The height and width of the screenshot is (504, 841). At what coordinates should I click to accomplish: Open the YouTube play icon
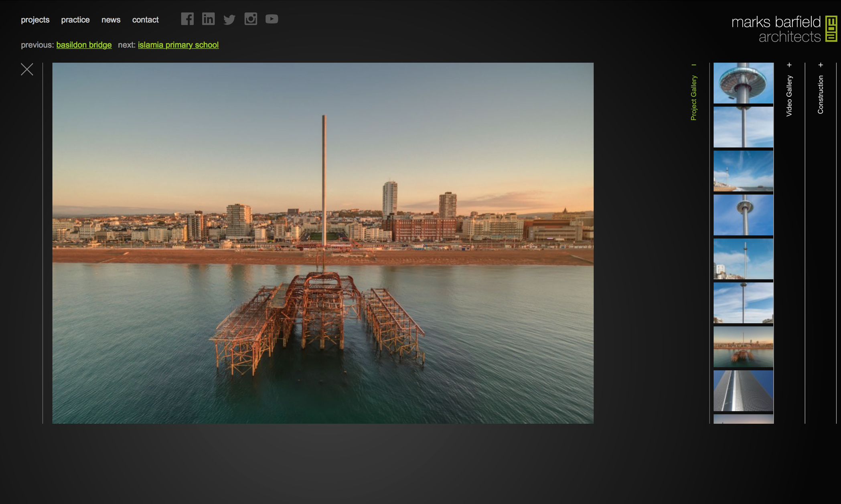pos(272,19)
